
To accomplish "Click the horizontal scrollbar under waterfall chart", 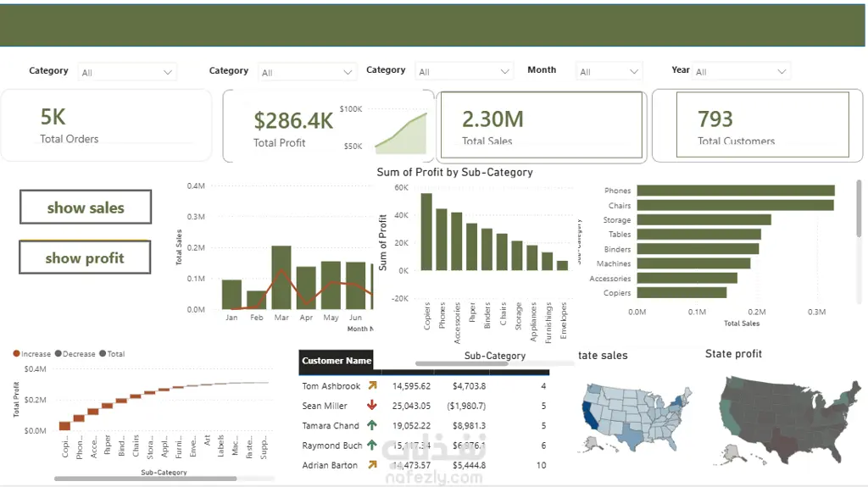I will point(146,479).
